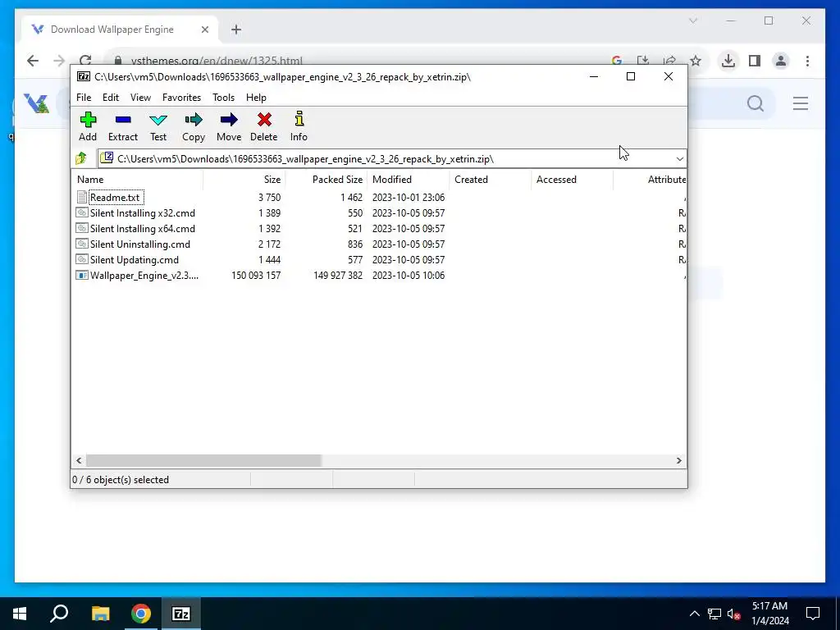Close the Download Wallpaper Engine tab

click(x=204, y=30)
